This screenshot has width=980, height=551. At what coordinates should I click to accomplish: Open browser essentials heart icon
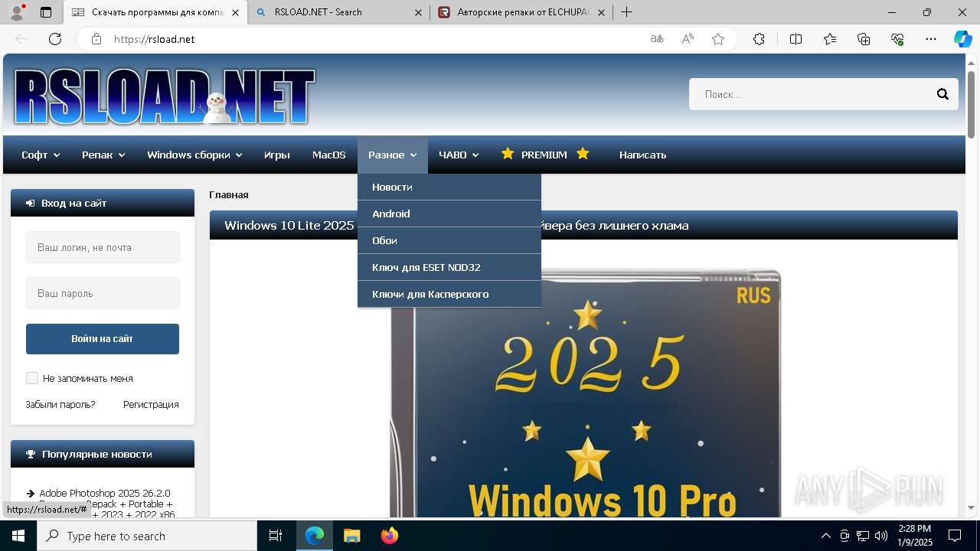tap(897, 39)
